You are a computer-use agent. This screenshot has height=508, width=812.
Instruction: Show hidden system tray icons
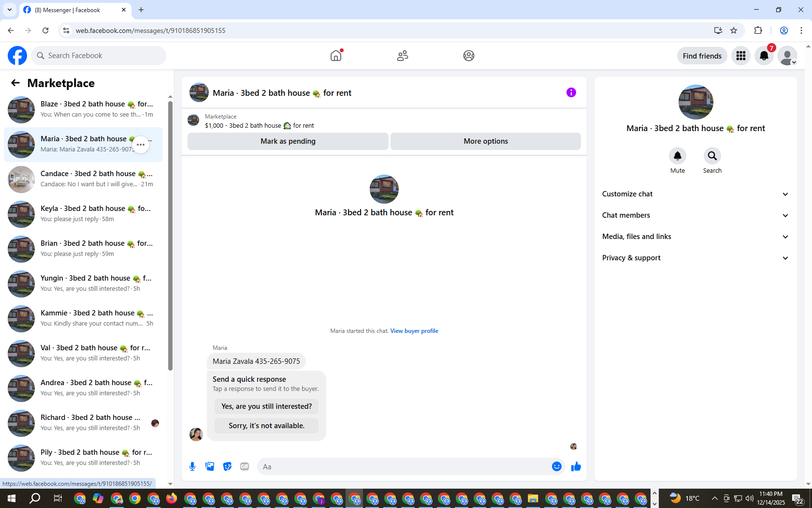click(714, 498)
